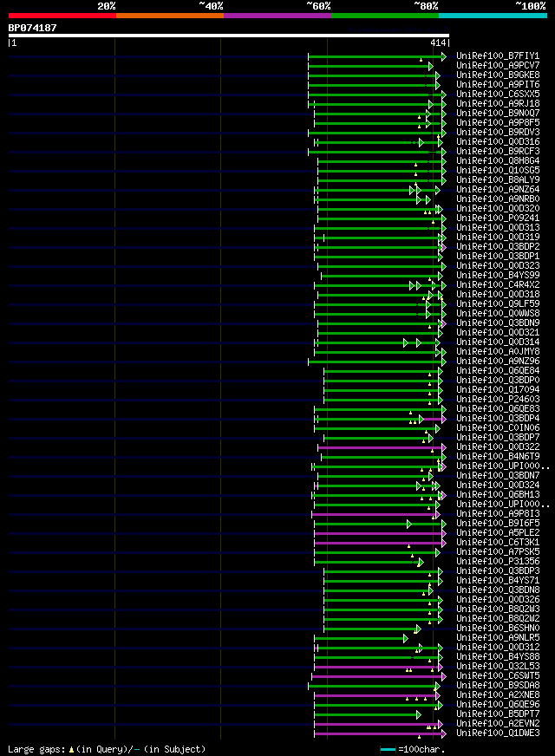Image resolution: width=555 pixels, height=756 pixels.
Task: Click the UniRef100_B9N0Q7 label
Action: click(498, 114)
